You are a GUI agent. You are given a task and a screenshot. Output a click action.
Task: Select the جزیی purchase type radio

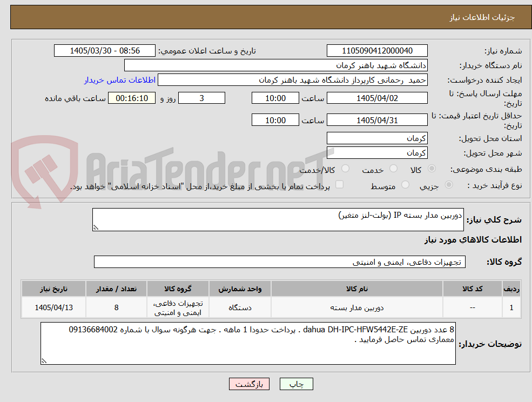point(449,185)
